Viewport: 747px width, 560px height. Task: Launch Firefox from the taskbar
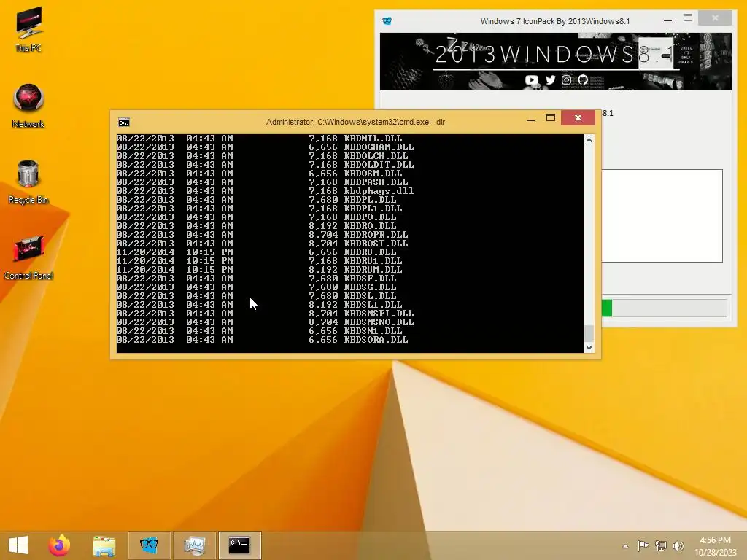[x=60, y=545]
